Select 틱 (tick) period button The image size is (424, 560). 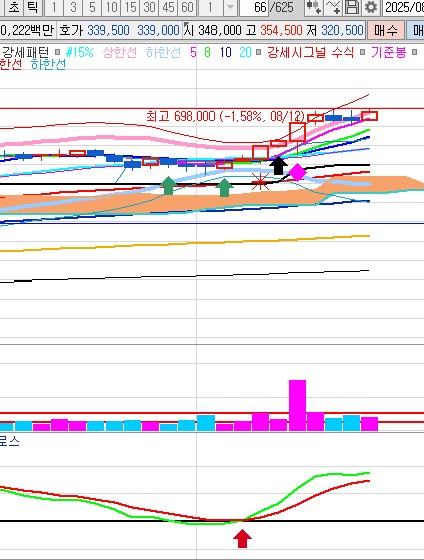coord(33,7)
